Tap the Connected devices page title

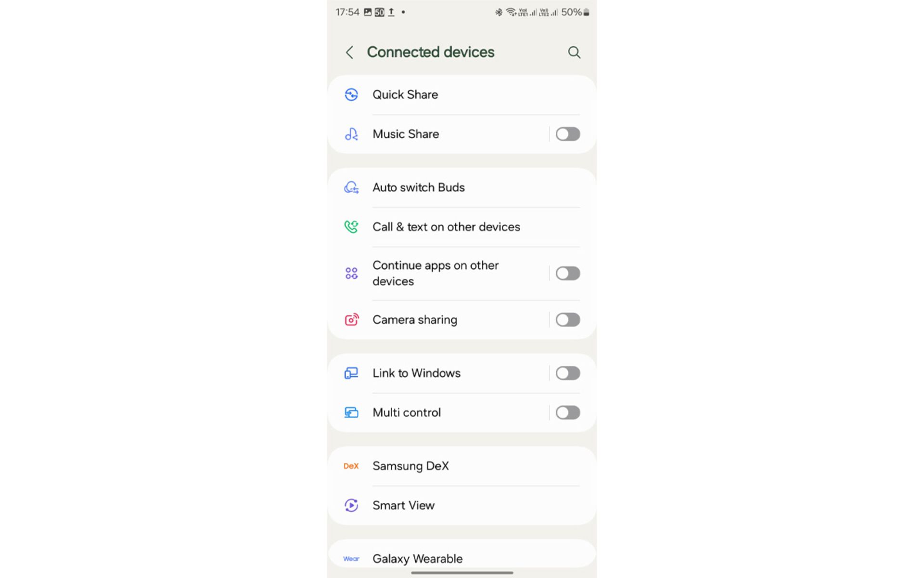(x=430, y=52)
